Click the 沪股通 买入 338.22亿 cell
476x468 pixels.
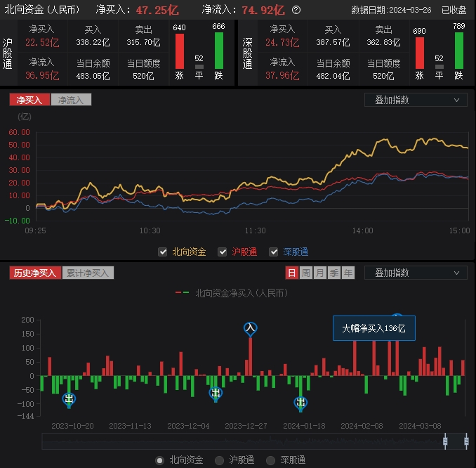click(93, 36)
